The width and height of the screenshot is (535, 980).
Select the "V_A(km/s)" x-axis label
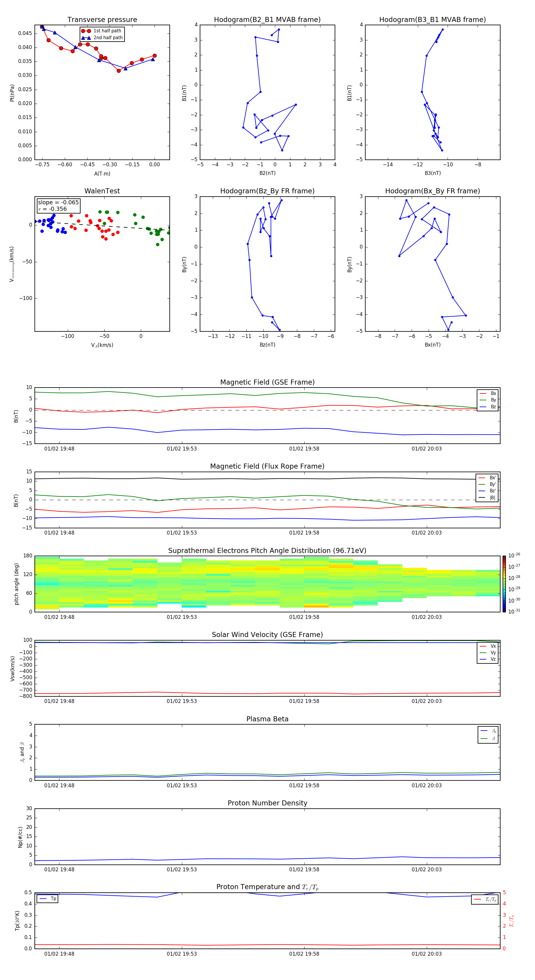click(102, 345)
